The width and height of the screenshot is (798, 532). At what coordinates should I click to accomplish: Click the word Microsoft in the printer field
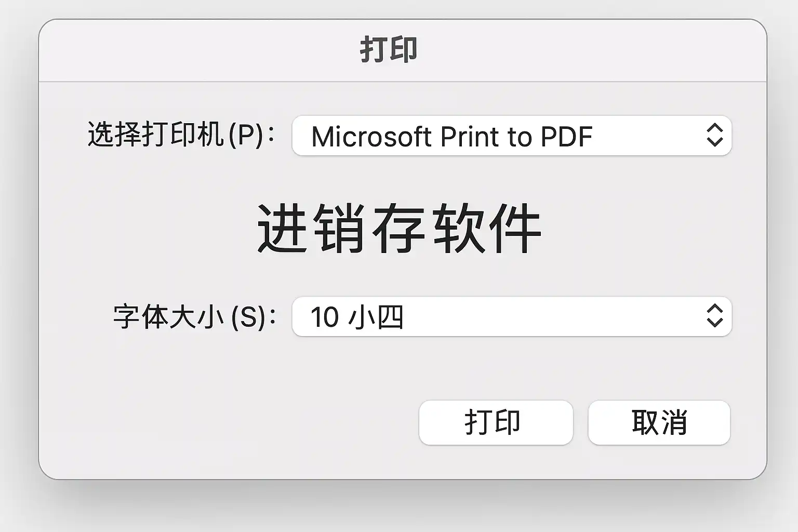[x=371, y=137]
